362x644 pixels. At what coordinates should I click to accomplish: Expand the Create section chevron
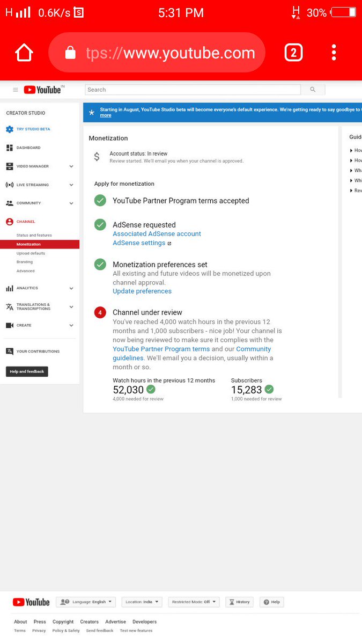71,325
